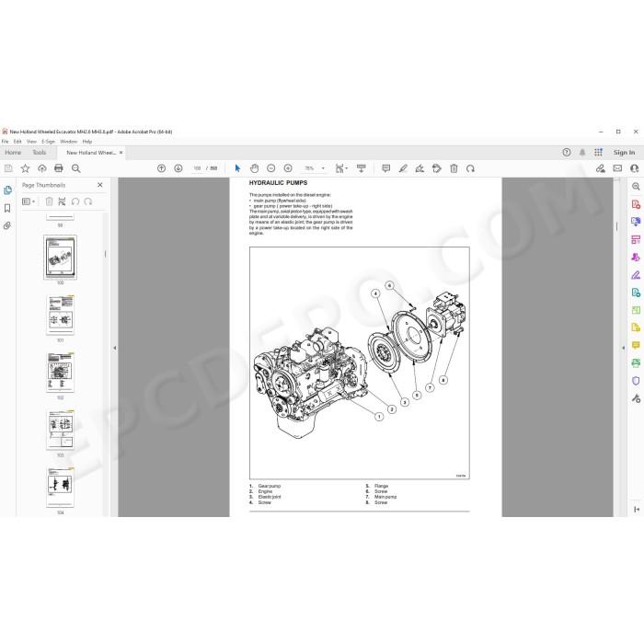This screenshot has height=644, width=644.
Task: Choose the Selection arrow tool
Action: point(237,168)
